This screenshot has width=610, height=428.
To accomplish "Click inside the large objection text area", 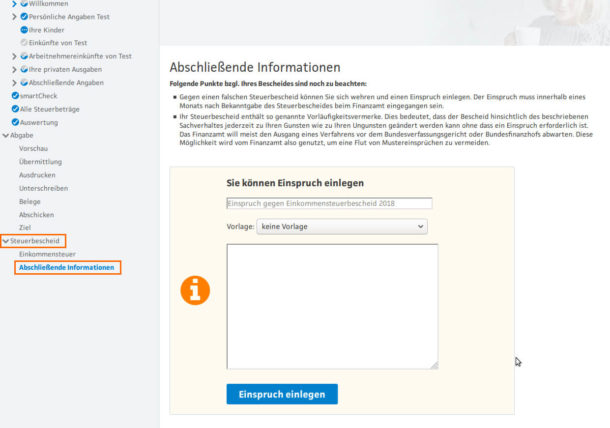I will coord(332,306).
